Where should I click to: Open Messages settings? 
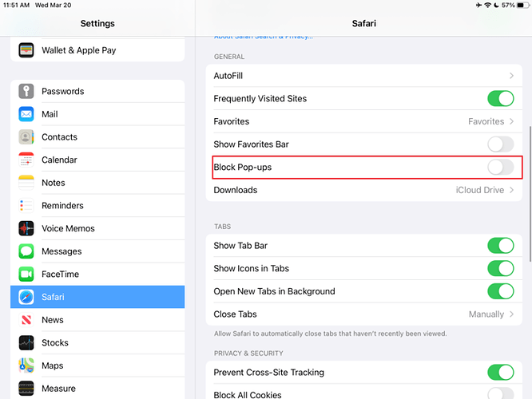coord(97,251)
